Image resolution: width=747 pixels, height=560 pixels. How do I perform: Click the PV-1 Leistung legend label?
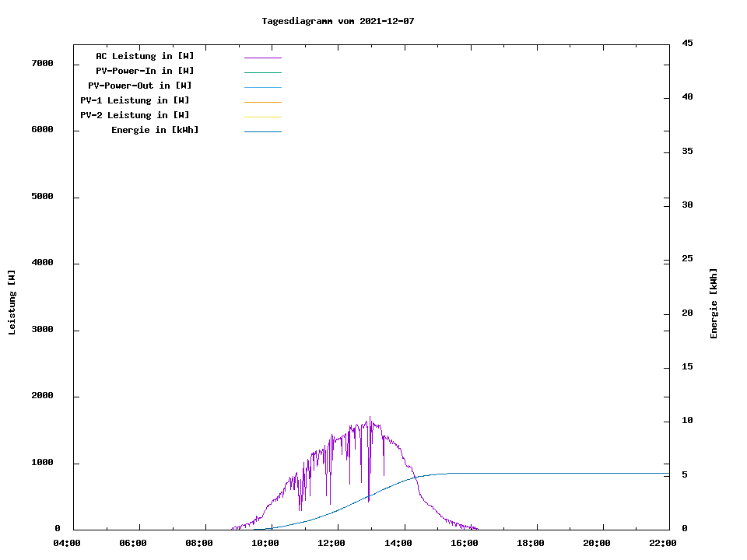pyautogui.click(x=135, y=100)
